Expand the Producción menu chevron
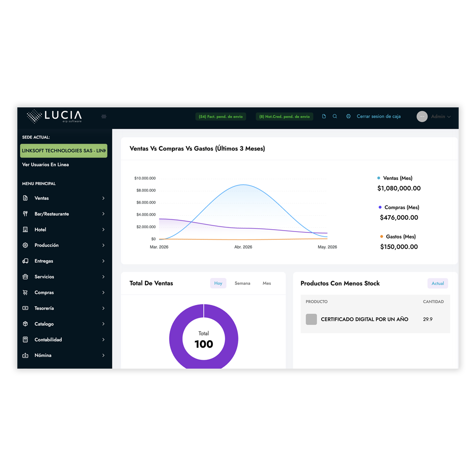 coord(104,245)
